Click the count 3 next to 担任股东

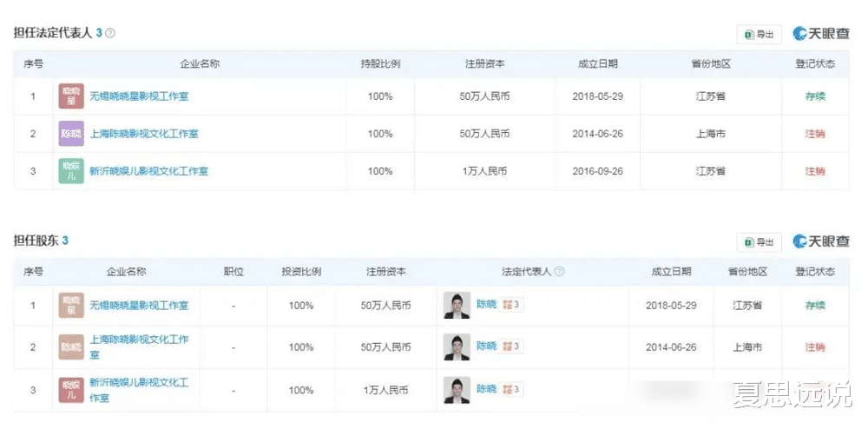pos(65,241)
